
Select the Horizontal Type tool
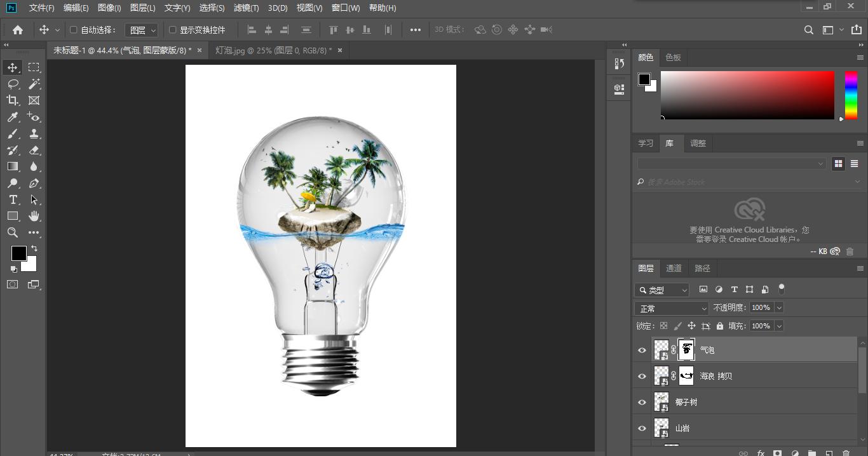13,200
